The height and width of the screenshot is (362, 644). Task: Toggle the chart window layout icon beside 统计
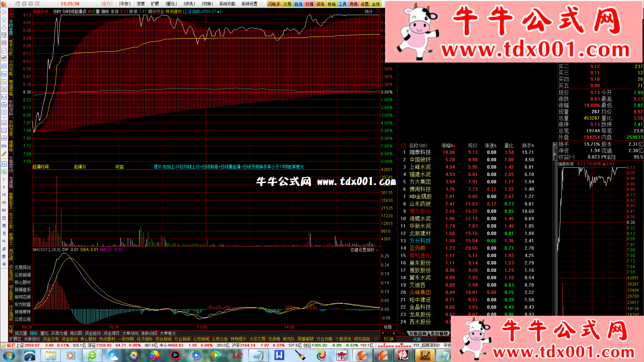(378, 11)
